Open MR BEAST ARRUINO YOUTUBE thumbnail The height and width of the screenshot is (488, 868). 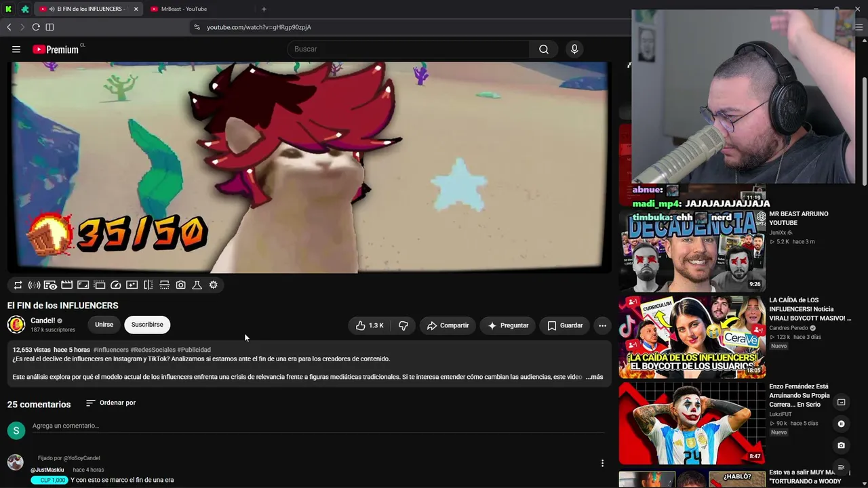click(x=692, y=250)
